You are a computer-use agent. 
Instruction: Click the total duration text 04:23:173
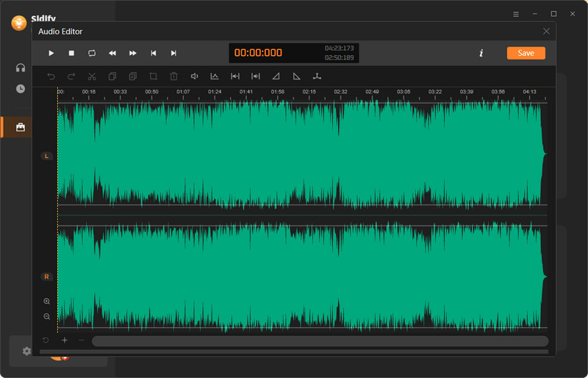340,49
